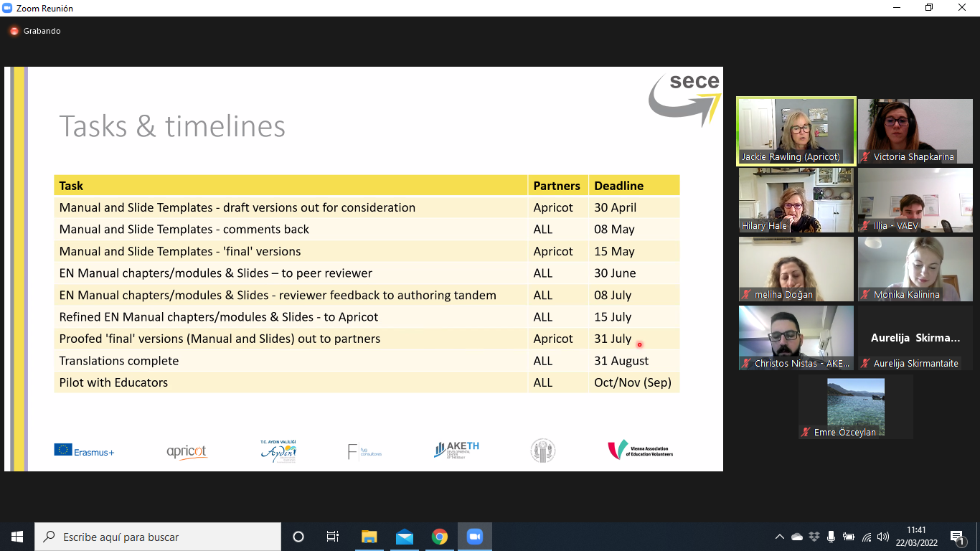Viewport: 980px width, 551px height.
Task: Click the AKETH logo on slide
Action: click(456, 450)
